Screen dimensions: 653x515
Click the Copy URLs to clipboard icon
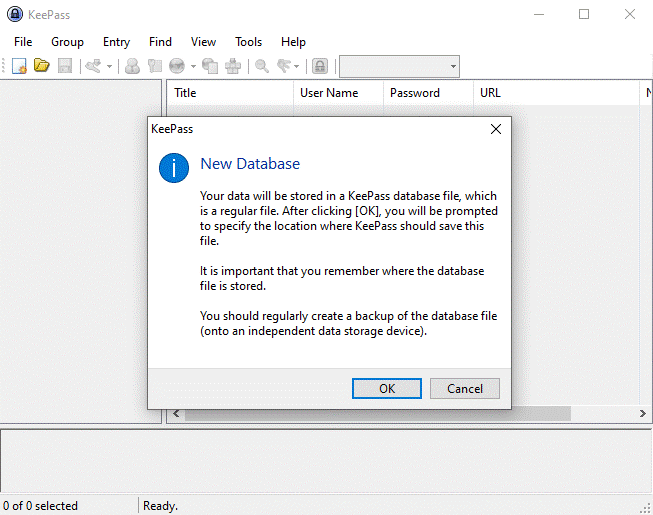click(x=210, y=66)
